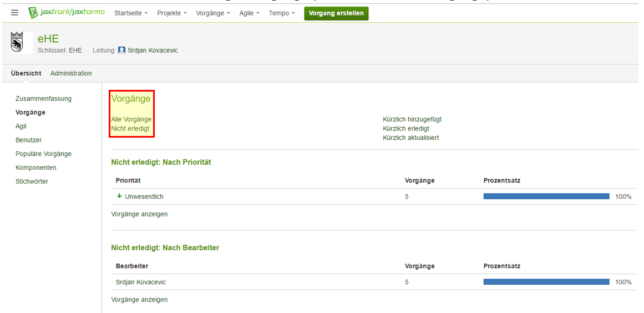Open Zusammenfassung in the sidebar
This screenshot has height=313, width=644.
pos(43,99)
